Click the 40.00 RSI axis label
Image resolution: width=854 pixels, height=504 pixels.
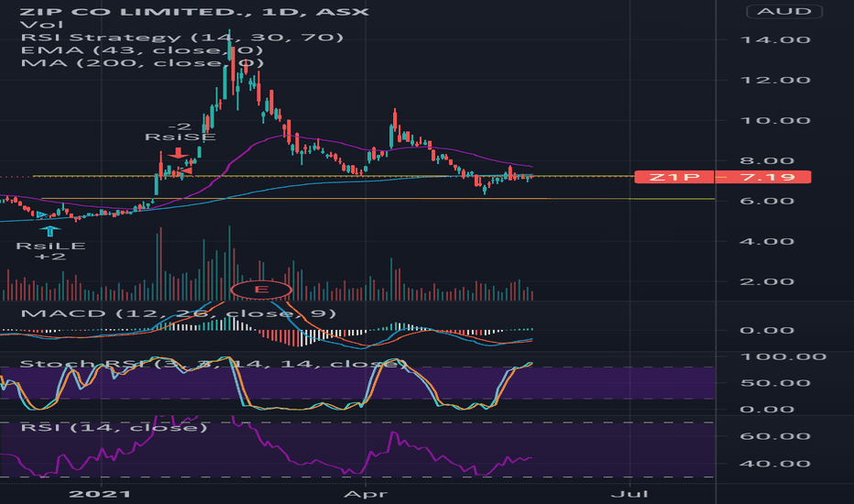point(775,464)
